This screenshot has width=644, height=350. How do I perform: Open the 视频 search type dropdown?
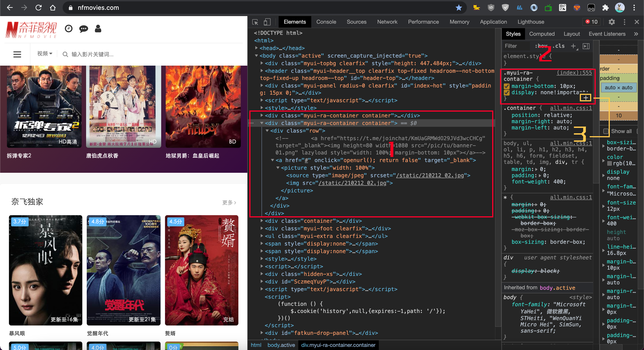(45, 54)
